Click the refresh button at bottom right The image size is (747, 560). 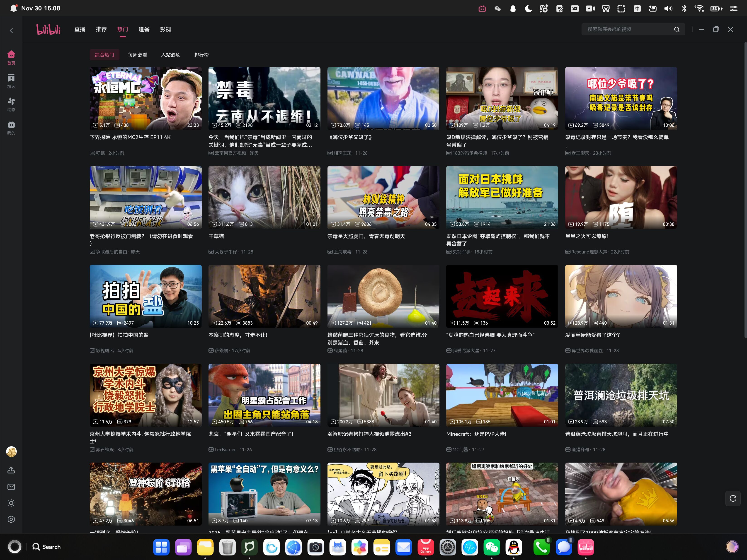coord(732,499)
